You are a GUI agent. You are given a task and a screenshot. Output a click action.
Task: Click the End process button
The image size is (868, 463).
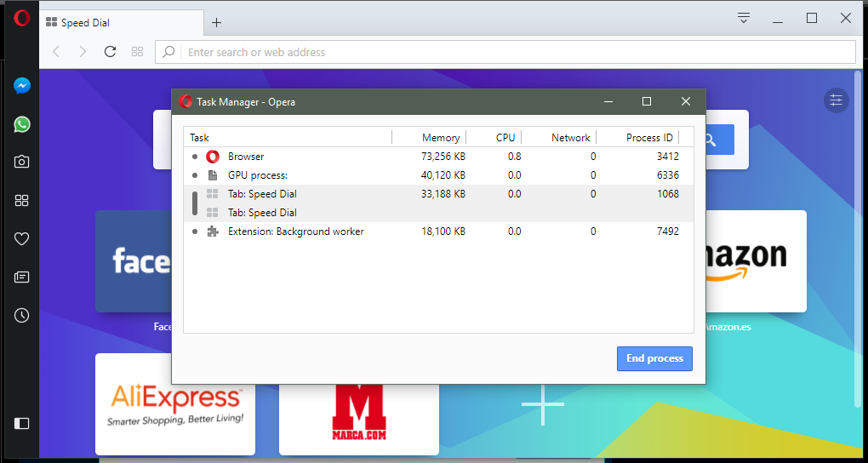[x=654, y=358]
